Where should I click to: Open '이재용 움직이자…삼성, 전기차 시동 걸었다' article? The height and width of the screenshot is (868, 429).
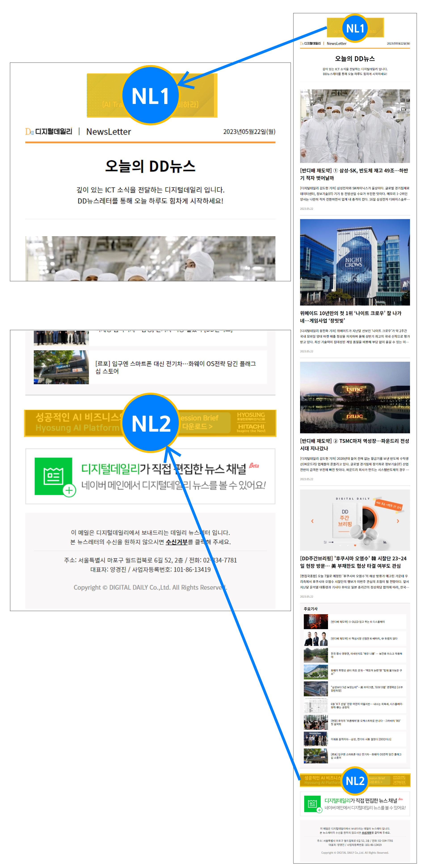(361, 739)
